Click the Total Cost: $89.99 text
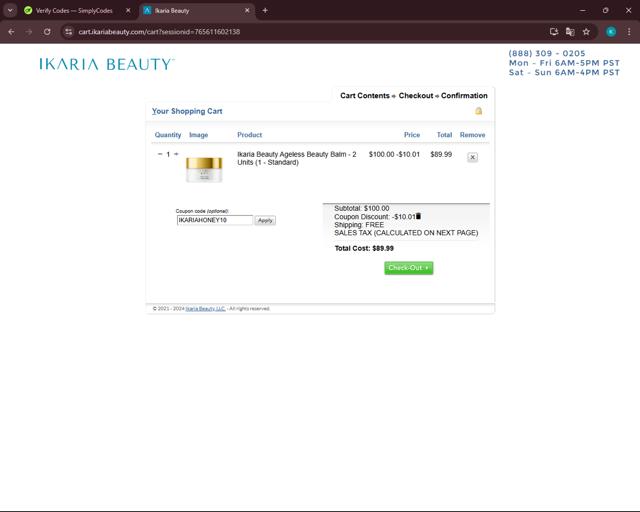The width and height of the screenshot is (640, 512). click(x=364, y=248)
